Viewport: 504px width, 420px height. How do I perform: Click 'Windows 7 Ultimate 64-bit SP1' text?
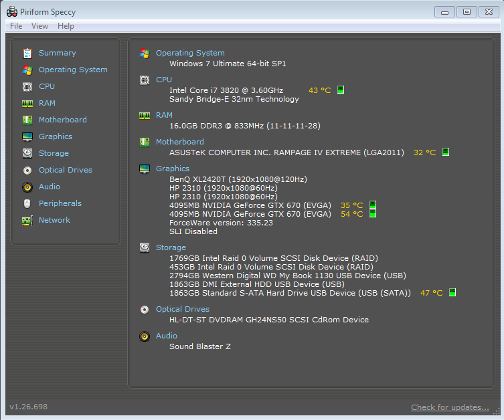[x=228, y=64]
